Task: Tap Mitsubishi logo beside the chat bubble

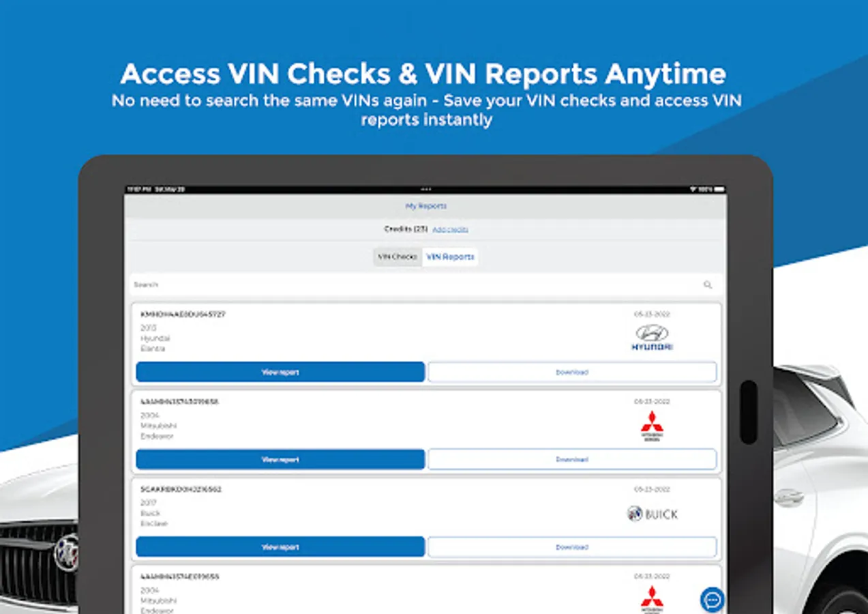Action: tap(652, 598)
